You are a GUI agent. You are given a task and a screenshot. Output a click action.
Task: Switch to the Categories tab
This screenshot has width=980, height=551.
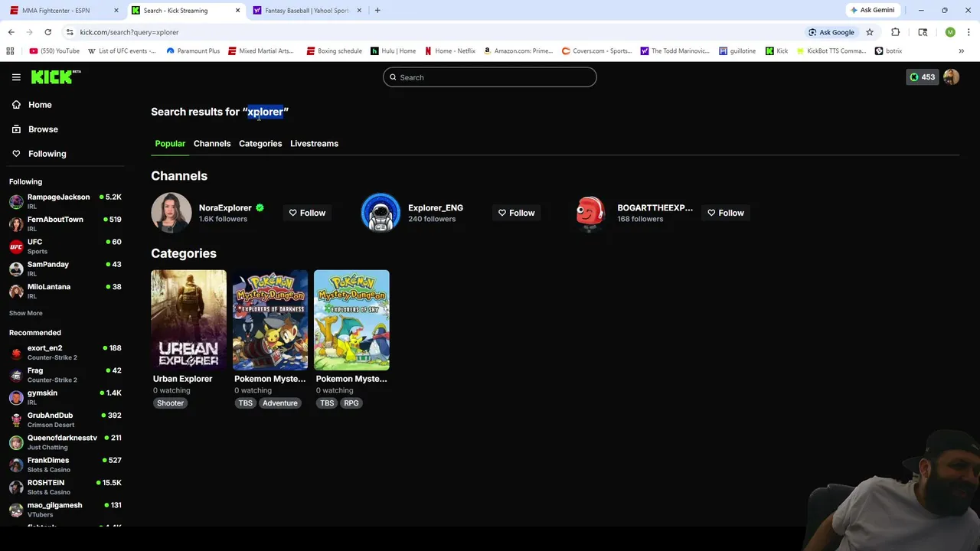click(260, 144)
